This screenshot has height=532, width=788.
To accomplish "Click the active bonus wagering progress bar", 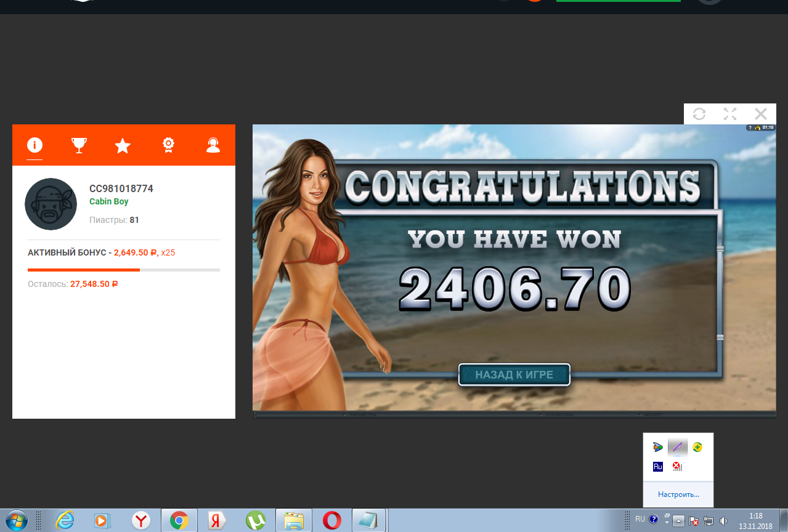I will [123, 270].
